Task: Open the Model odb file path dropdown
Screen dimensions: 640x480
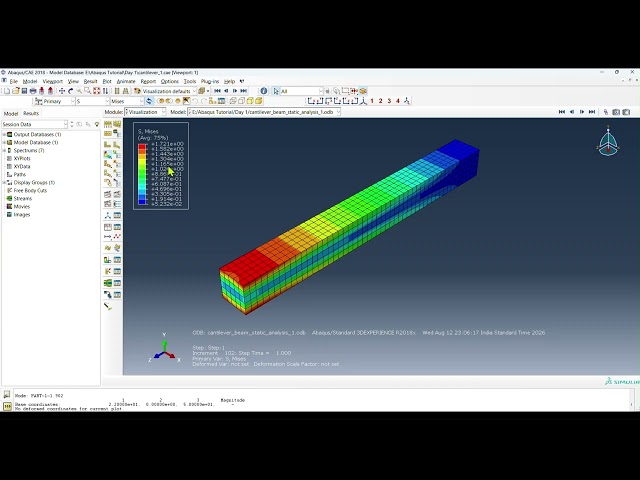Action: click(264, 112)
